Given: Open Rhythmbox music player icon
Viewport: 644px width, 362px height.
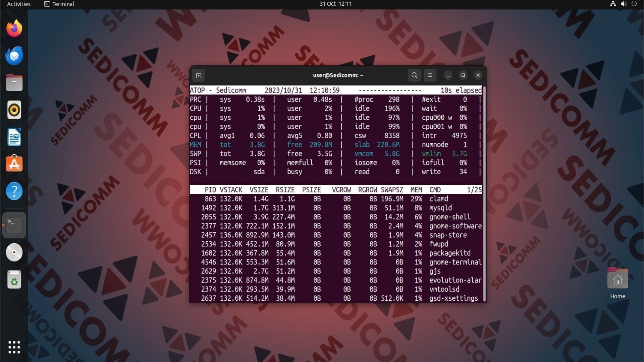Looking at the screenshot, I should coord(14,110).
